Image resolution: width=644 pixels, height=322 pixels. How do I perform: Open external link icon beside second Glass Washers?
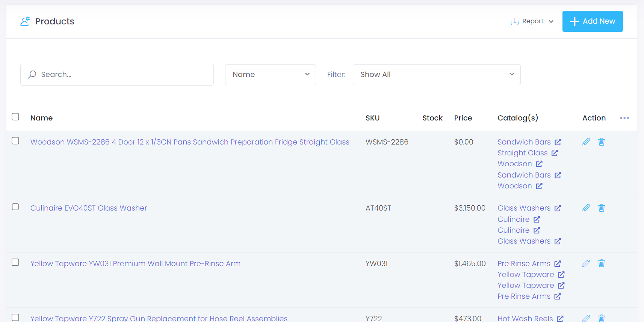(558, 241)
